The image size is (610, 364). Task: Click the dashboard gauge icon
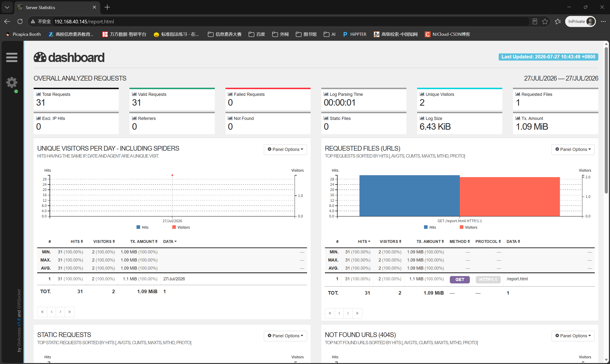pyautogui.click(x=40, y=57)
